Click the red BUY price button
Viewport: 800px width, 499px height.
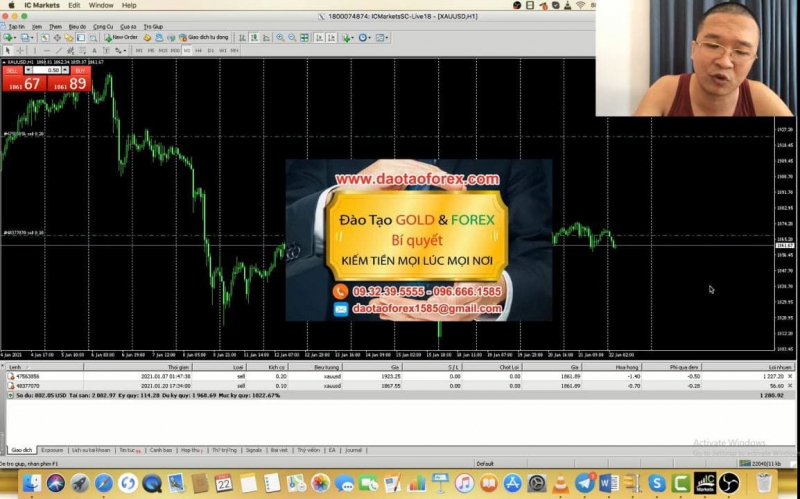pyautogui.click(x=69, y=84)
